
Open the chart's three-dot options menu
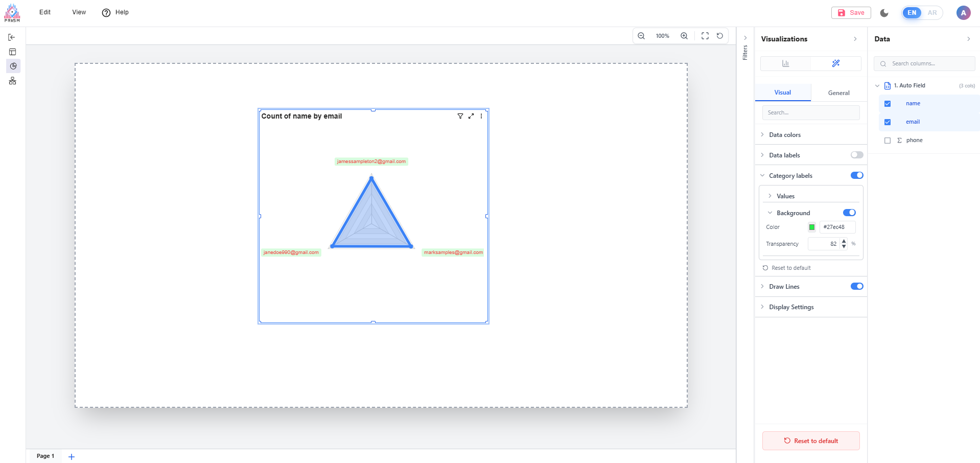[x=481, y=116]
